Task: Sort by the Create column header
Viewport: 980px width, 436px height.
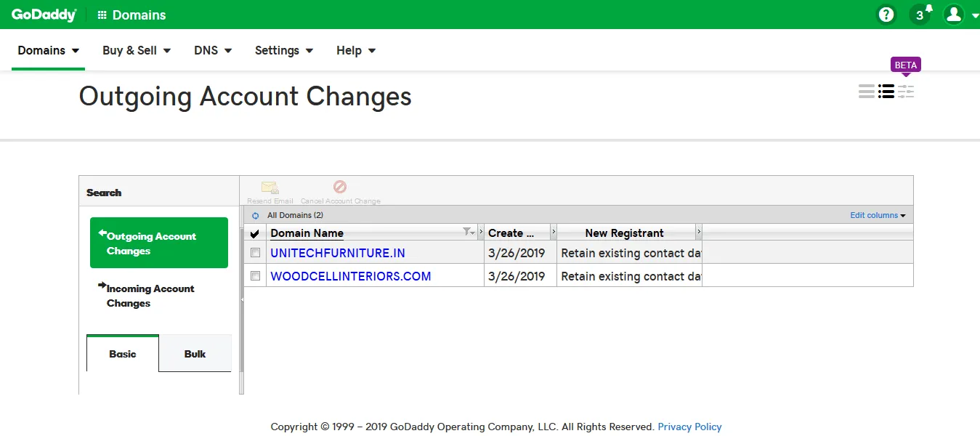Action: (511, 233)
